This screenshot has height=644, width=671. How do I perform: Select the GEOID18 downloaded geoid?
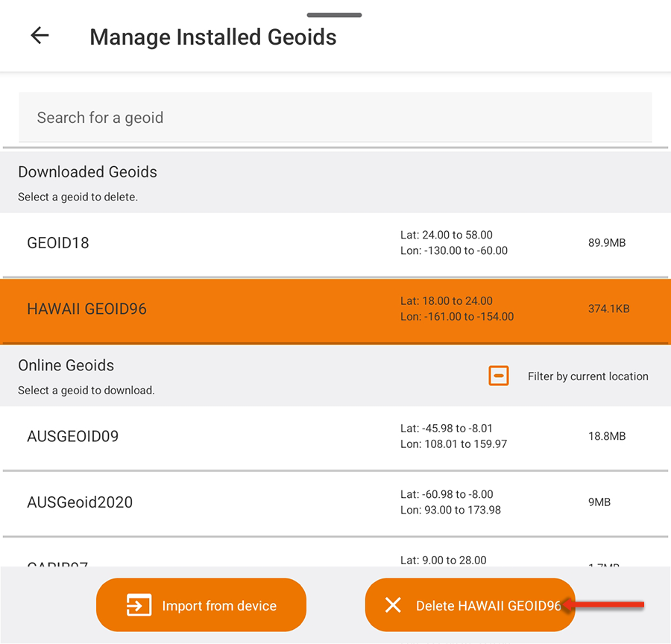click(x=335, y=243)
